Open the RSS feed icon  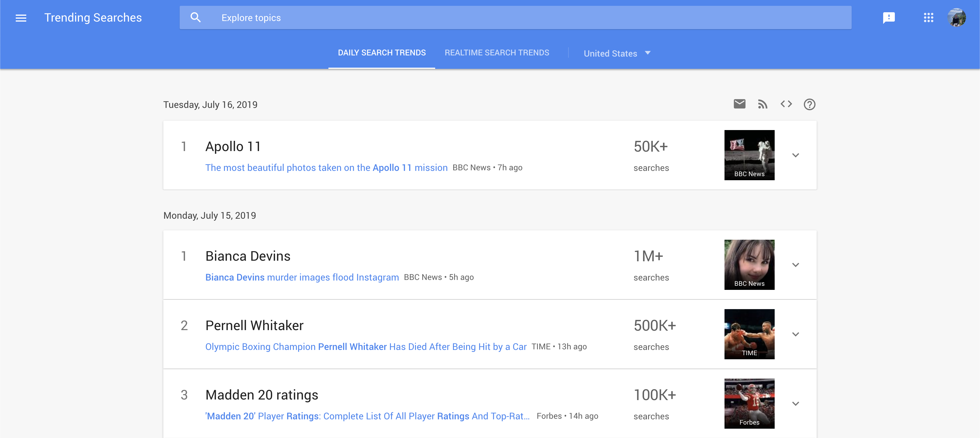click(x=762, y=104)
